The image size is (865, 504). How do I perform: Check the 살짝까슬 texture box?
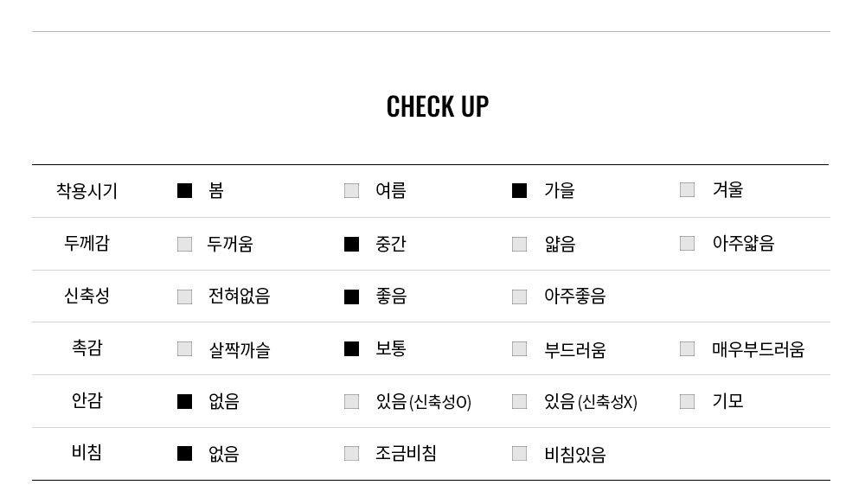(184, 349)
